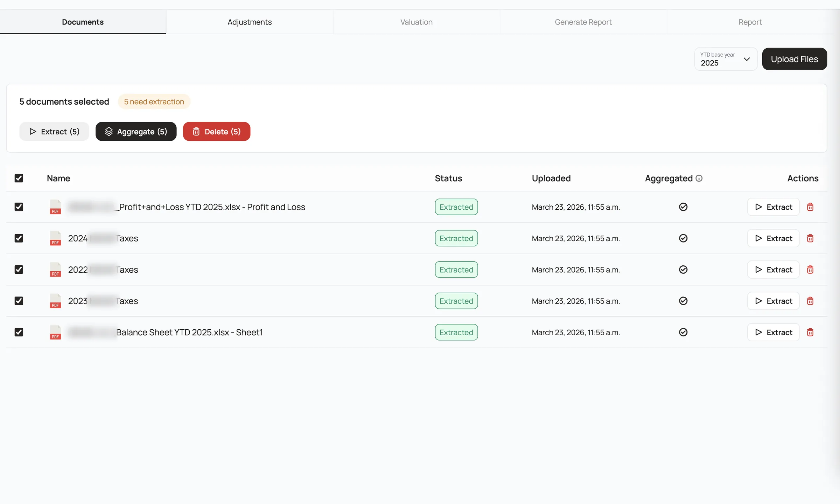
Task: Click the 2024 Taxes document name
Action: (x=103, y=238)
